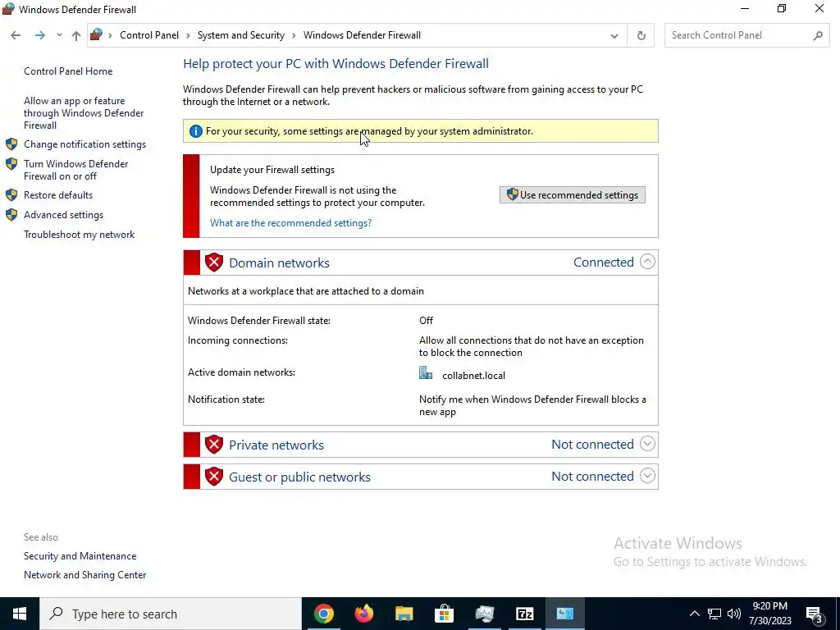Open File Explorer from taskbar
840x630 pixels.
point(404,614)
